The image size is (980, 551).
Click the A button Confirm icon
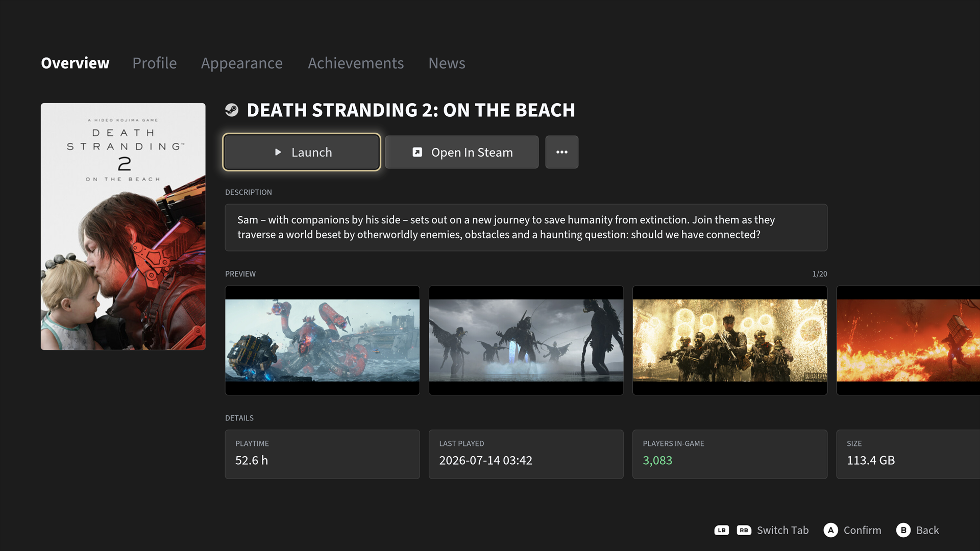(831, 530)
